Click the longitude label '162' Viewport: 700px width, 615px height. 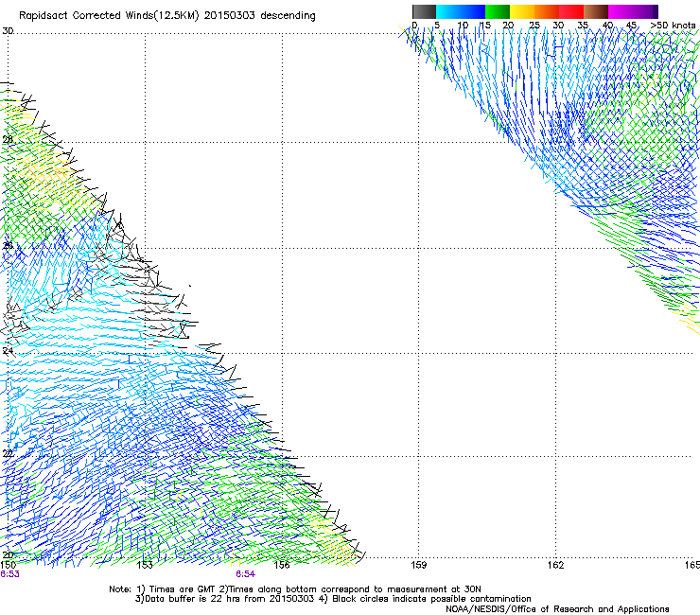coord(556,565)
